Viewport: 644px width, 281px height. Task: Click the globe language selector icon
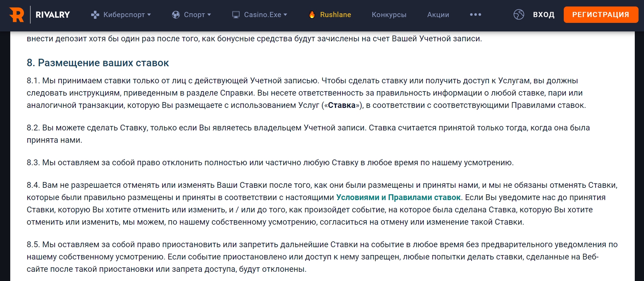click(519, 14)
